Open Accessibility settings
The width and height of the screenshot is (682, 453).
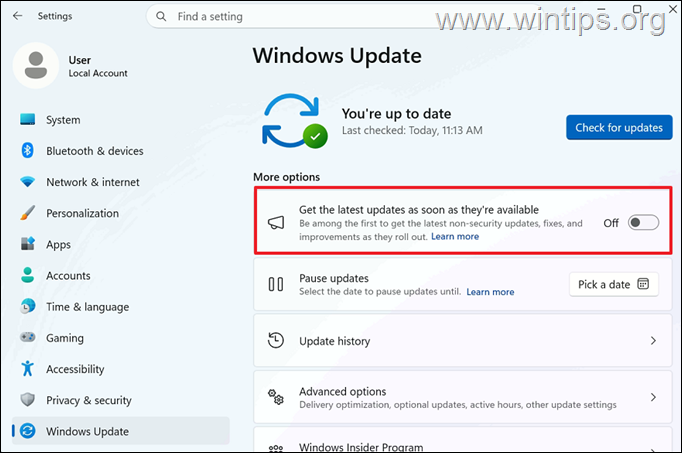(x=120, y=369)
